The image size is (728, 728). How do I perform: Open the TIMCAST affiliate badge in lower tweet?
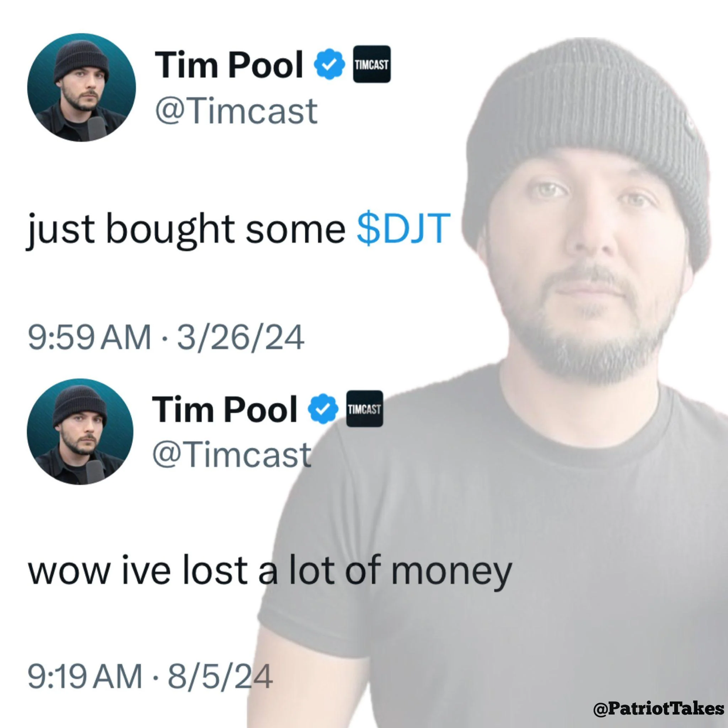[x=364, y=409]
